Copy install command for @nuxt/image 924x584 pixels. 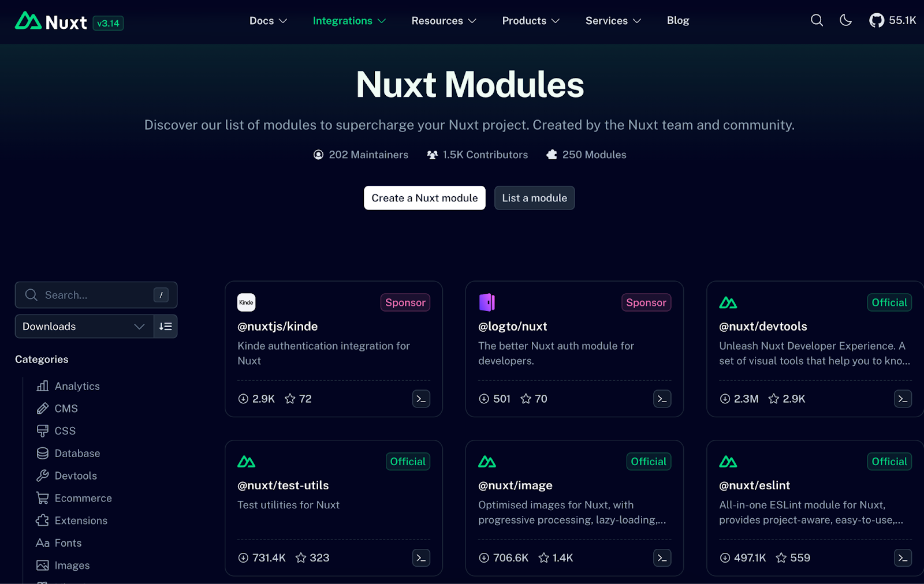tap(662, 558)
